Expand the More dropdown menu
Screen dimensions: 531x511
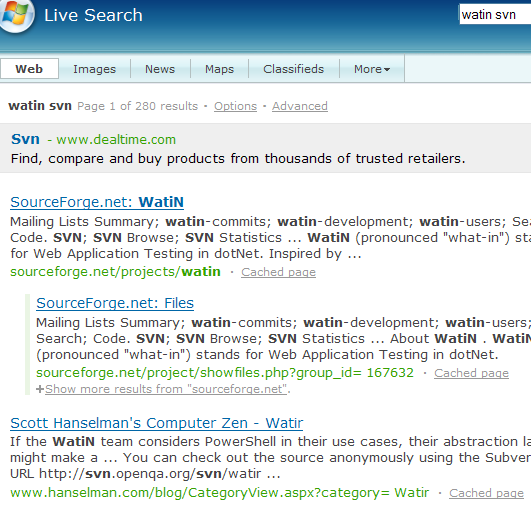click(372, 69)
